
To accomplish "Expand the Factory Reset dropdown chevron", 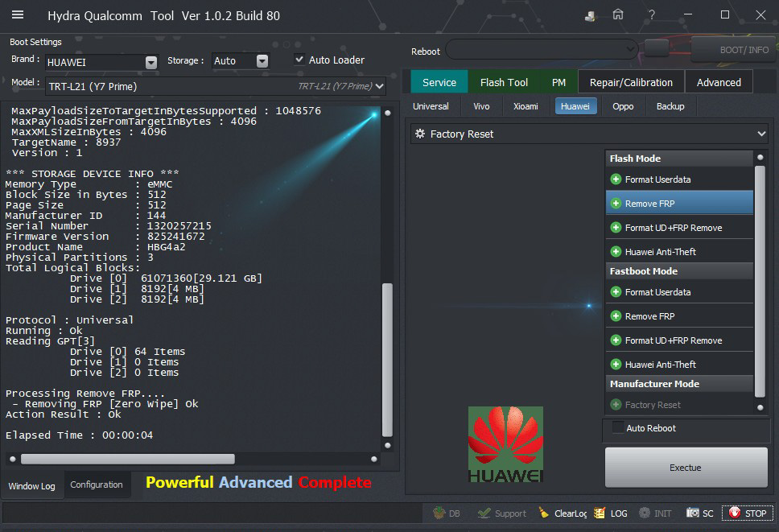I will (x=761, y=134).
